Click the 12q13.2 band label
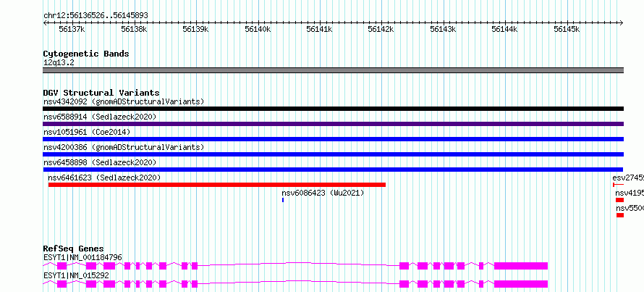 pos(59,63)
